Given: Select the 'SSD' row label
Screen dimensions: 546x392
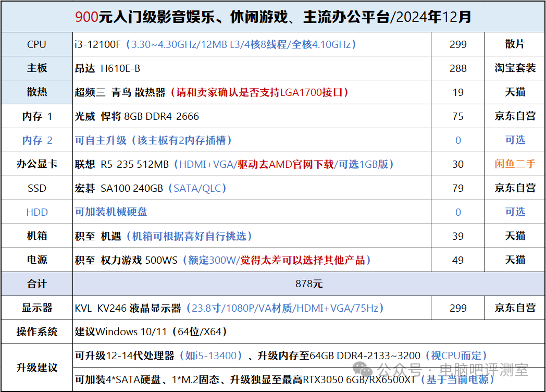Looking at the screenshot, I should pyautogui.click(x=36, y=188).
